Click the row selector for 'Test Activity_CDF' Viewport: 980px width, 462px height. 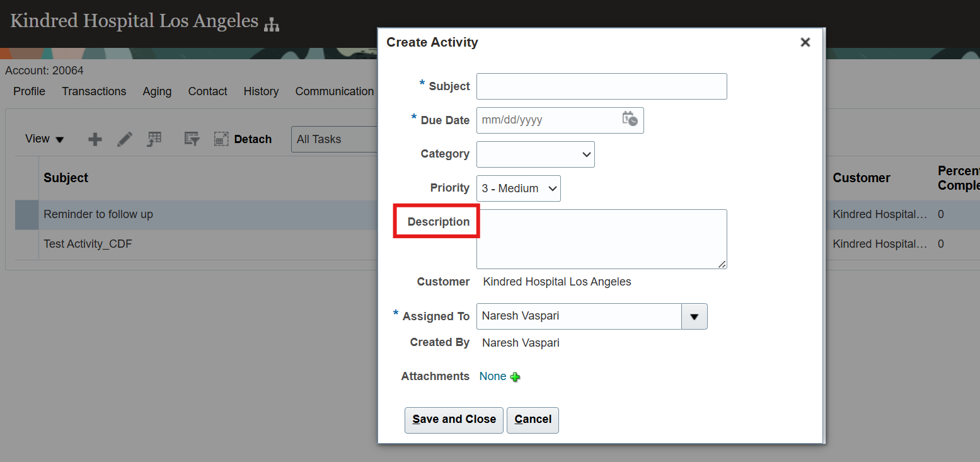pos(27,244)
